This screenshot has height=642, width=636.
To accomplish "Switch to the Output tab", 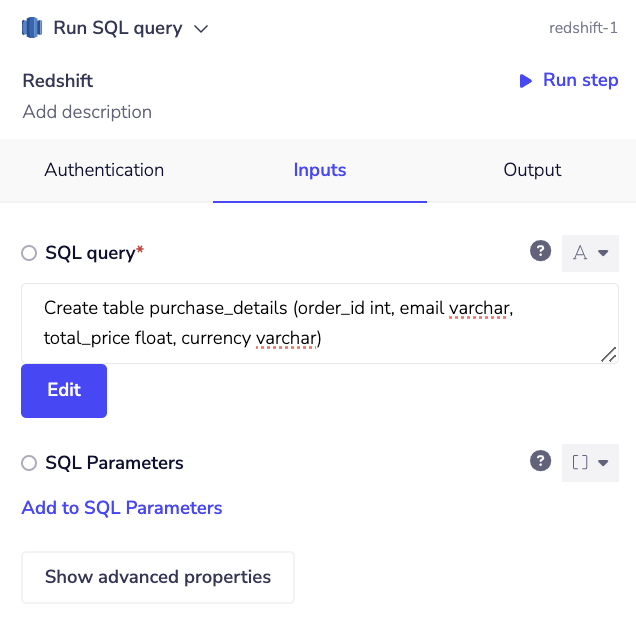I will 532,170.
